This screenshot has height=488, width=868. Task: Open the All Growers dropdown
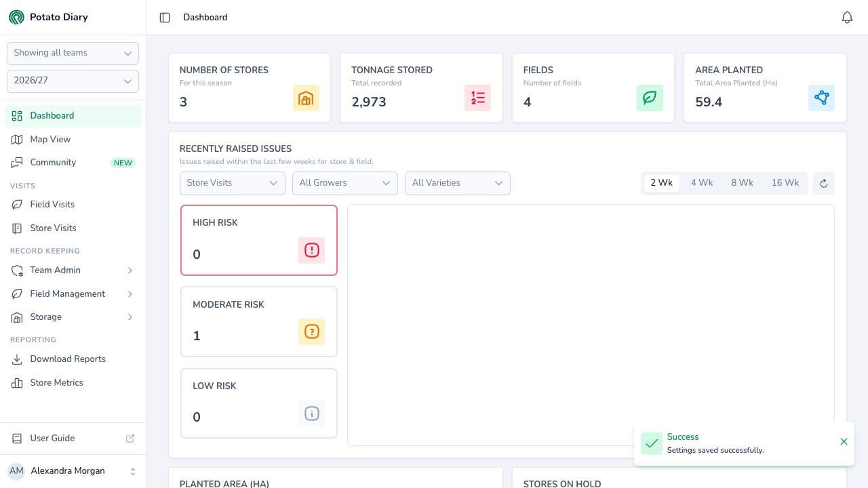(345, 183)
